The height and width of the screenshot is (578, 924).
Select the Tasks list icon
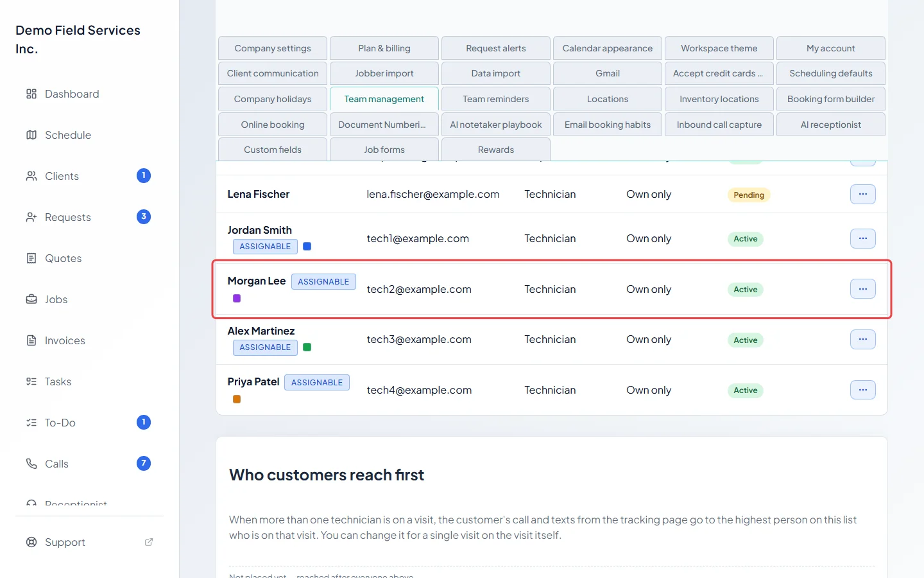point(31,381)
